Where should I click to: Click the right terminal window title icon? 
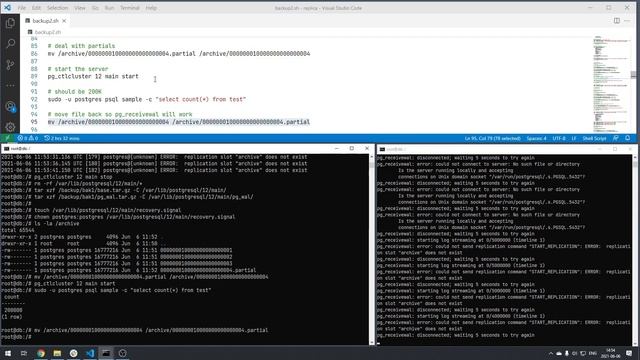[x=382, y=149]
